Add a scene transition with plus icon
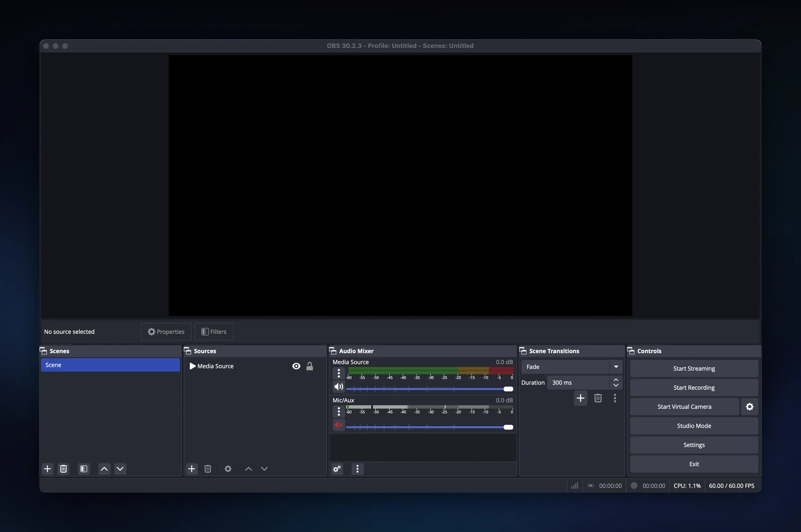Image resolution: width=801 pixels, height=532 pixels. coord(580,398)
